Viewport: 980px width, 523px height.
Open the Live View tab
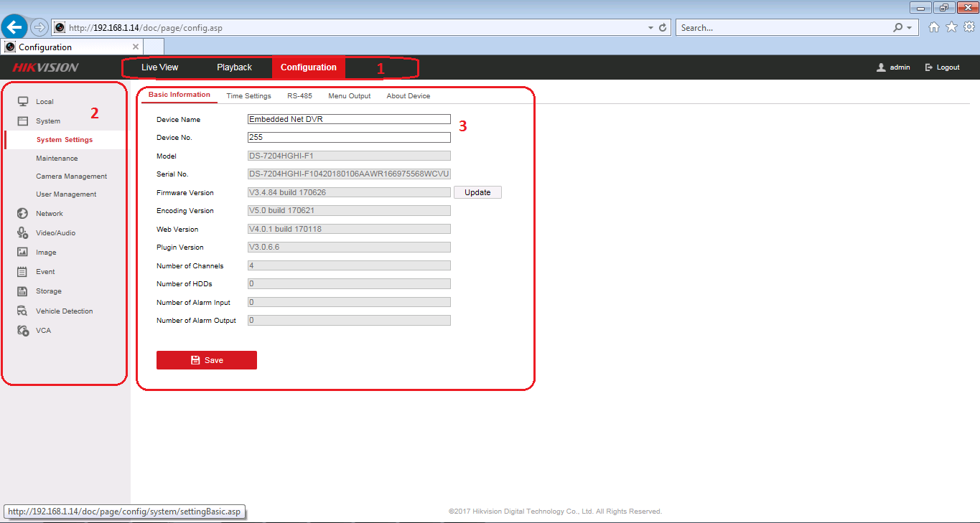tap(159, 67)
